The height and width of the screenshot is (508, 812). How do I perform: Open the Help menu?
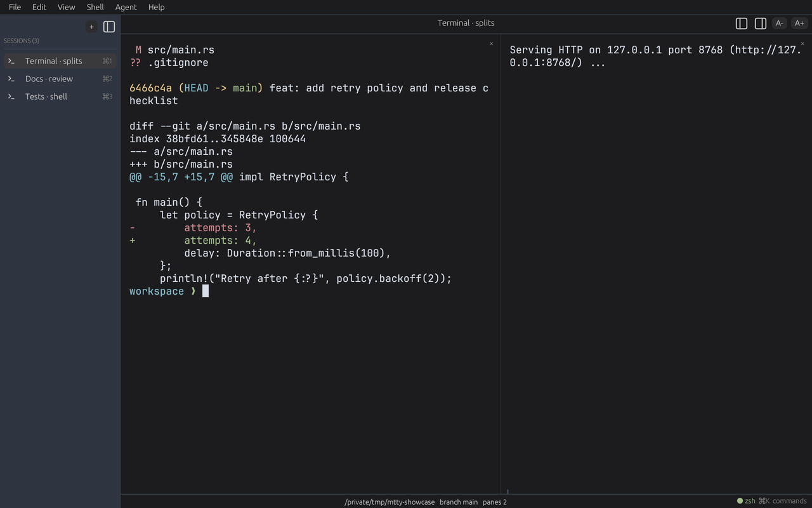coord(156,7)
